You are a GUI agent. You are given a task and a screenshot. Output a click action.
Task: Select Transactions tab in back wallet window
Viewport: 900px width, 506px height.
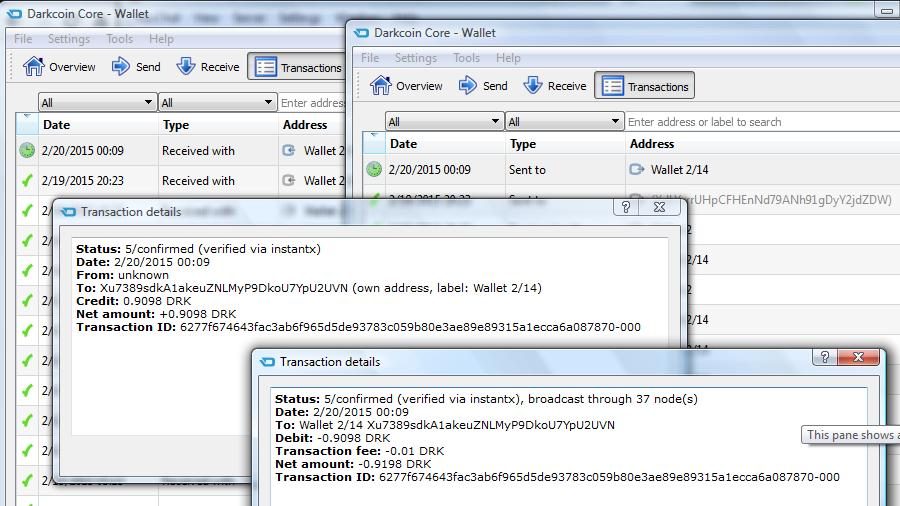point(297,67)
